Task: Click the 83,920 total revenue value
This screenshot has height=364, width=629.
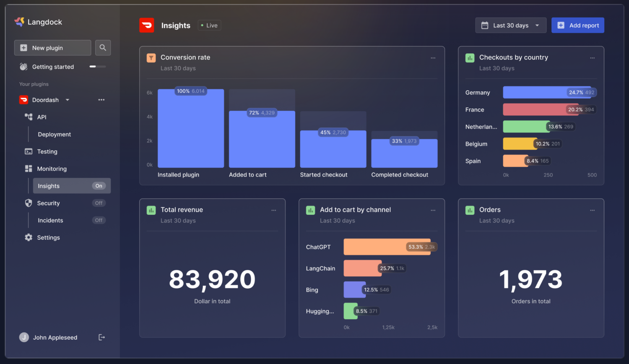Action: pyautogui.click(x=212, y=280)
